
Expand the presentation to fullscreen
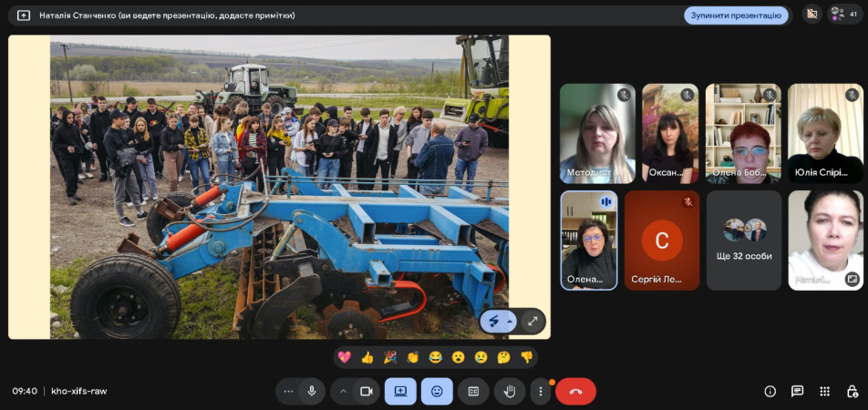pos(532,321)
